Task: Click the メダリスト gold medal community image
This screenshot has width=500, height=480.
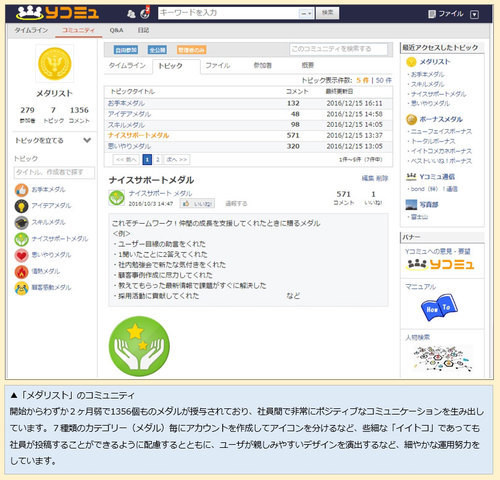Action: tap(55, 63)
